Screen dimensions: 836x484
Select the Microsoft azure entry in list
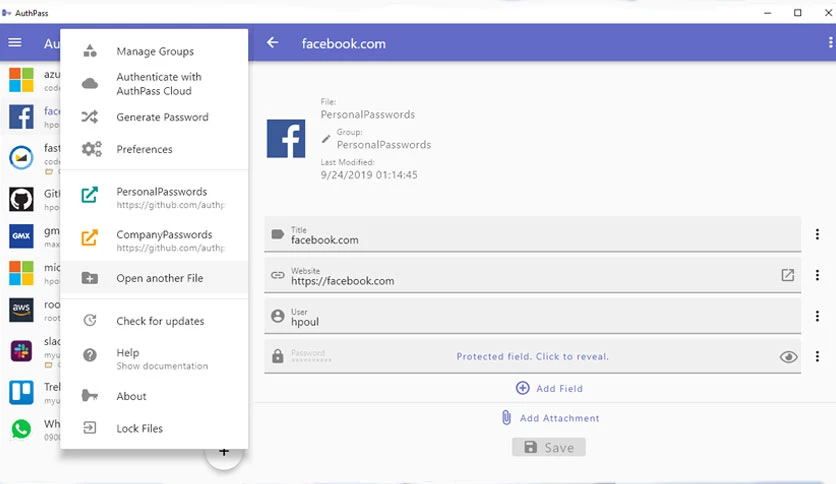point(21,80)
